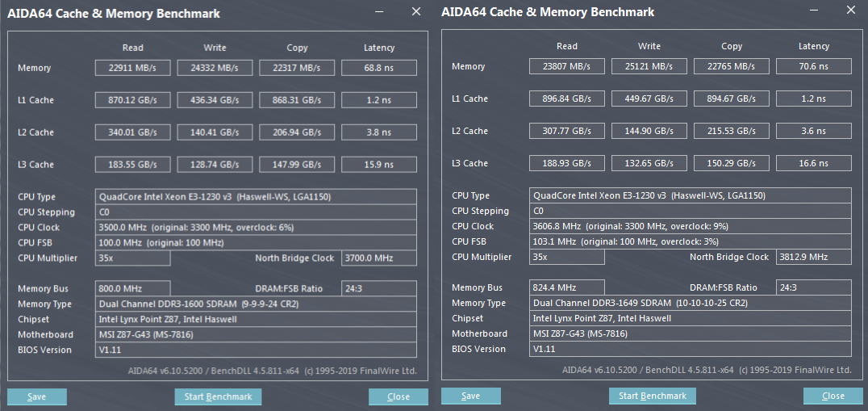This screenshot has width=868, height=411.
Task: Click the CPU FSB field showing 103.1 MHz
Action: click(691, 241)
